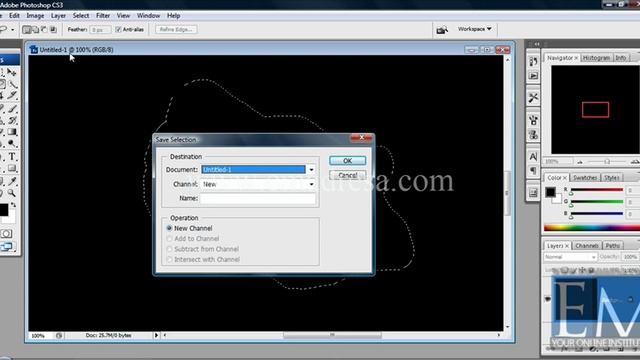Select the Eyedropper tool
The width and height of the screenshot is (640, 360).
(13, 181)
